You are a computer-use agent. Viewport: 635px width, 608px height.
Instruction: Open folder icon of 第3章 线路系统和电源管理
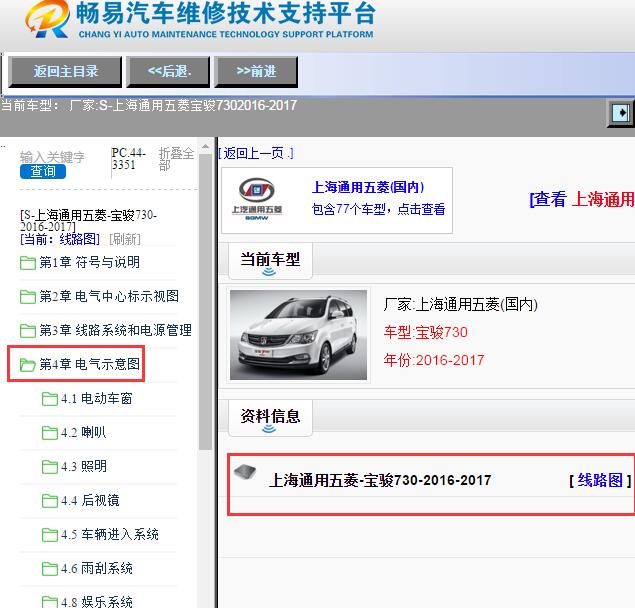(28, 331)
